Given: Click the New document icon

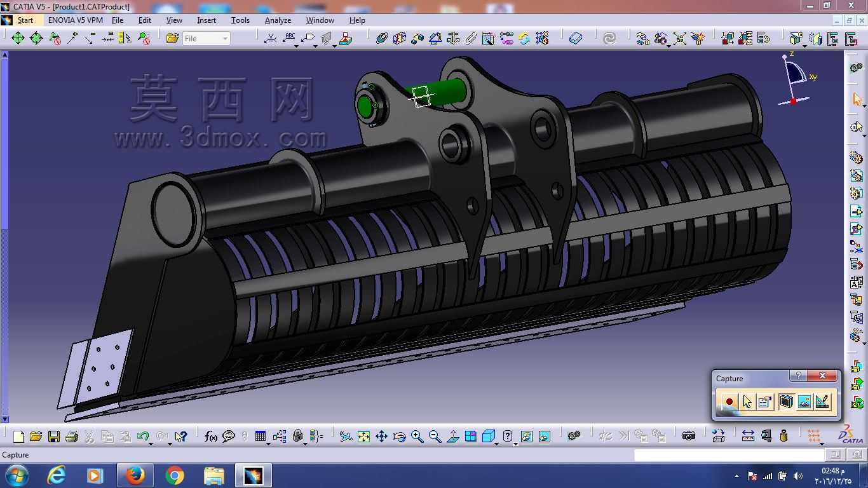Looking at the screenshot, I should (18, 437).
